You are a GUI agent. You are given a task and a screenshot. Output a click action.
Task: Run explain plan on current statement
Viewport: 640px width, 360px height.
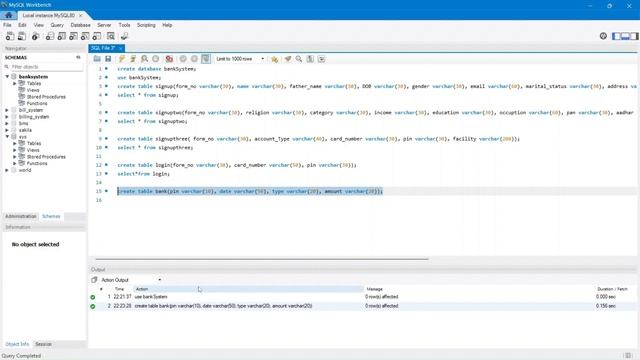click(x=144, y=59)
